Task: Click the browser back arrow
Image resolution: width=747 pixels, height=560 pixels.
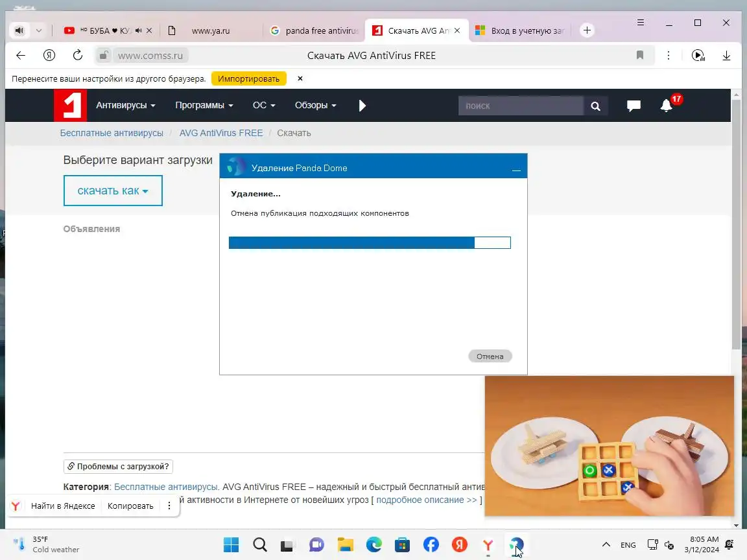Action: (x=21, y=56)
